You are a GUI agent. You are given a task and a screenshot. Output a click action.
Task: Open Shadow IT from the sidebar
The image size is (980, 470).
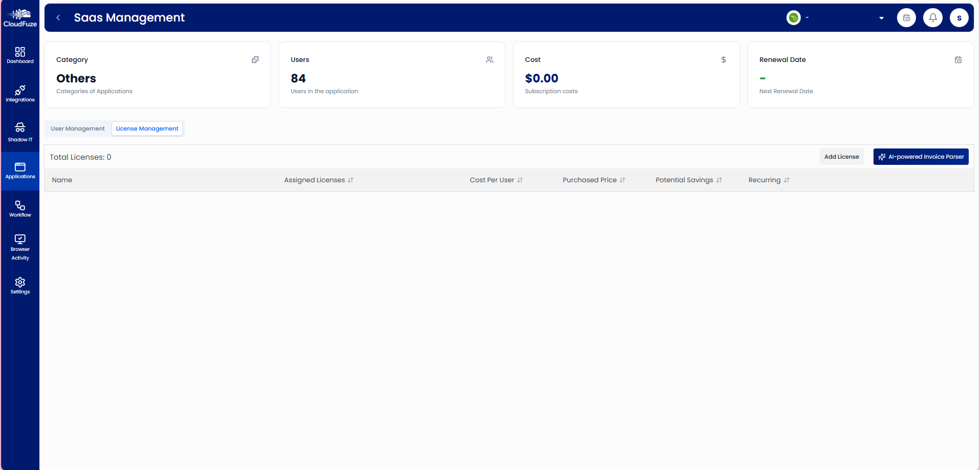point(20,132)
